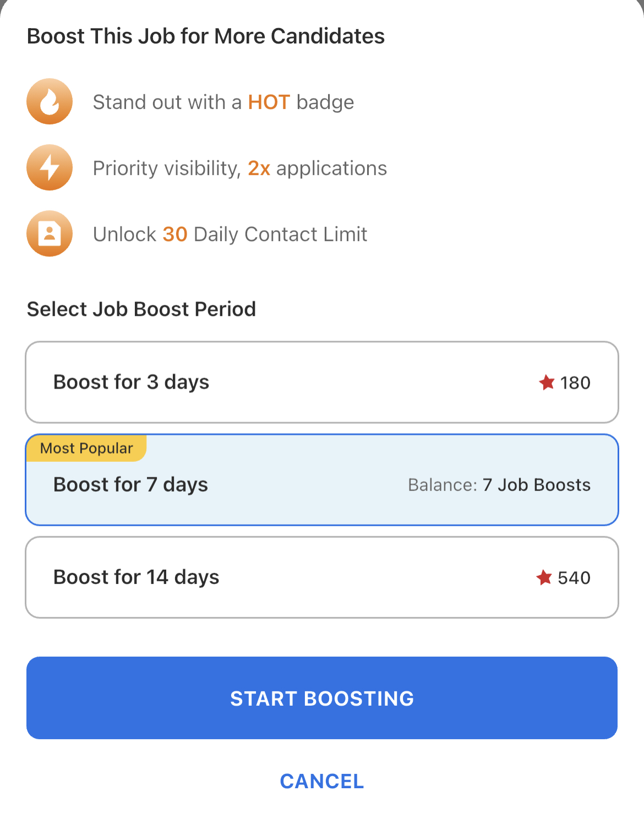
Task: Click the orange 2x highlighted text
Action: 259,168
